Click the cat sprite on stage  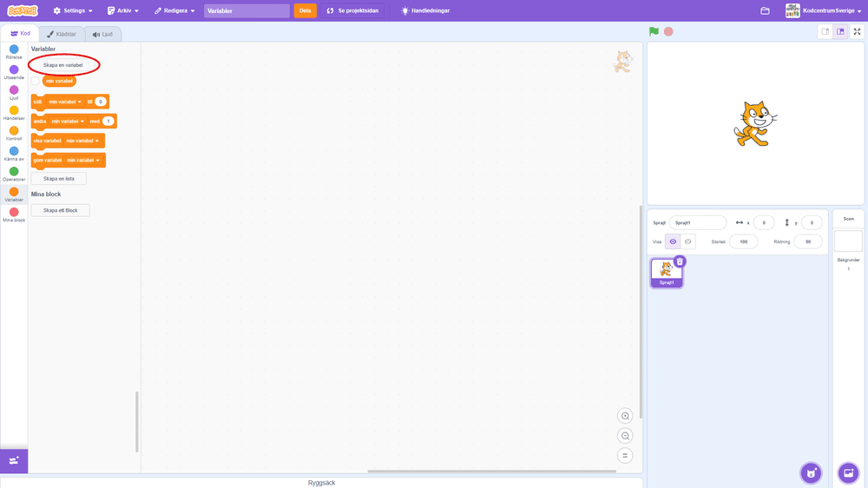click(x=755, y=124)
